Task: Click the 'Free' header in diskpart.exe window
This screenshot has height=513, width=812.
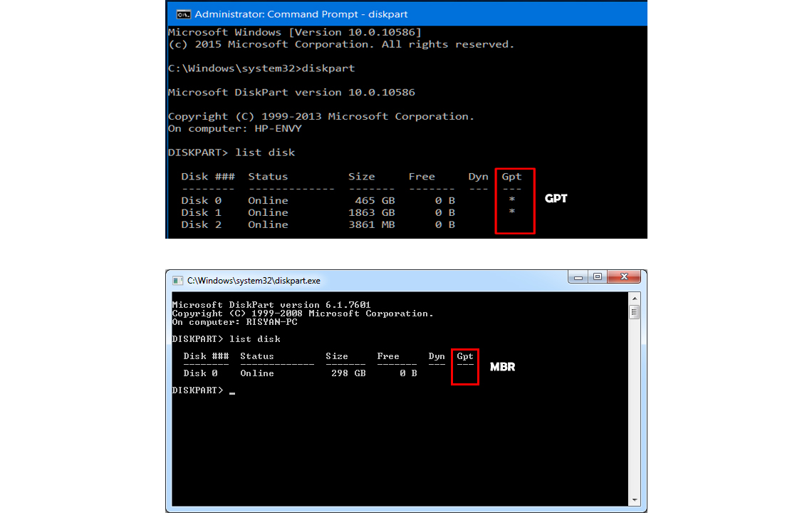Action: (388, 356)
